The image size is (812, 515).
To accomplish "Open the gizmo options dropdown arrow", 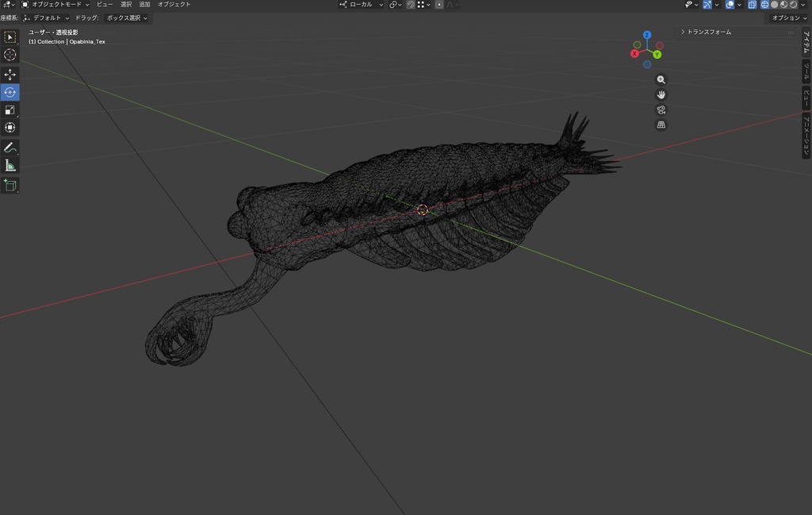I will (x=717, y=5).
